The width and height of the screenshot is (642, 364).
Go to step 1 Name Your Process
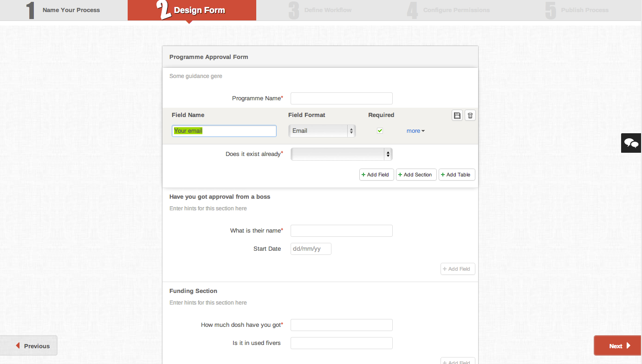64,10
